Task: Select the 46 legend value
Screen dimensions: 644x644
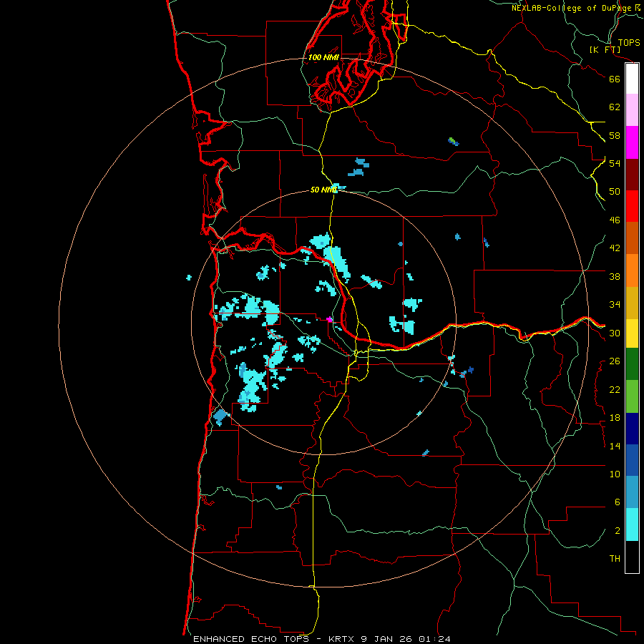Action: coord(615,220)
